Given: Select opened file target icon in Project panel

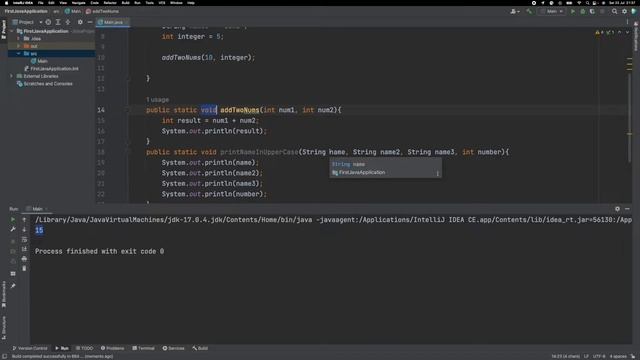Looking at the screenshot, I should 48,22.
